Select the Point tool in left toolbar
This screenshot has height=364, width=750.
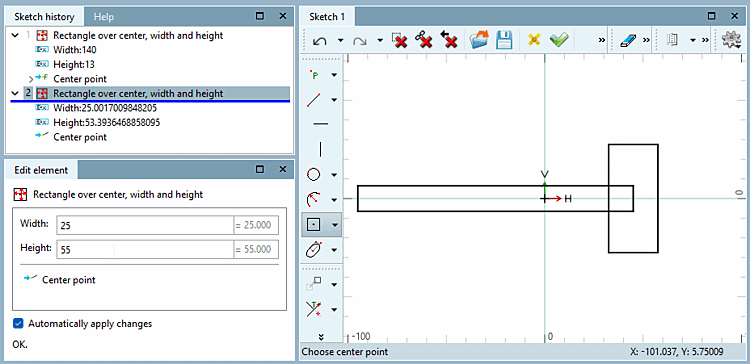(x=315, y=75)
